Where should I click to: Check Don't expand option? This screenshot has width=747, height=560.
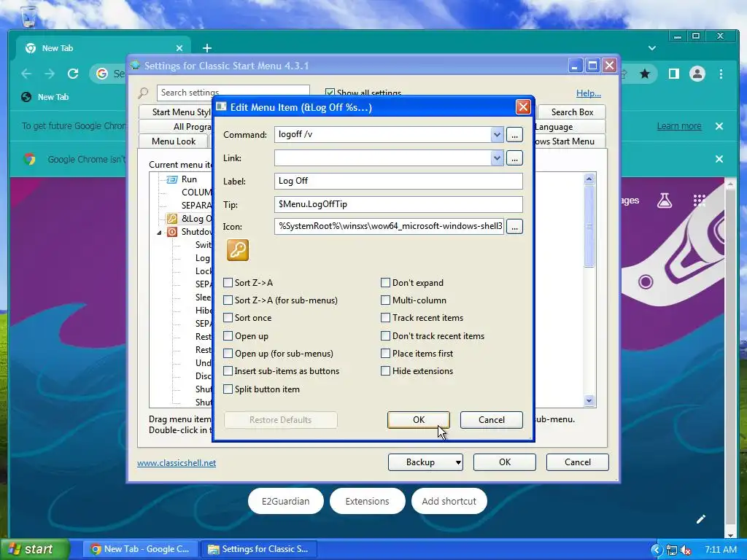385,282
